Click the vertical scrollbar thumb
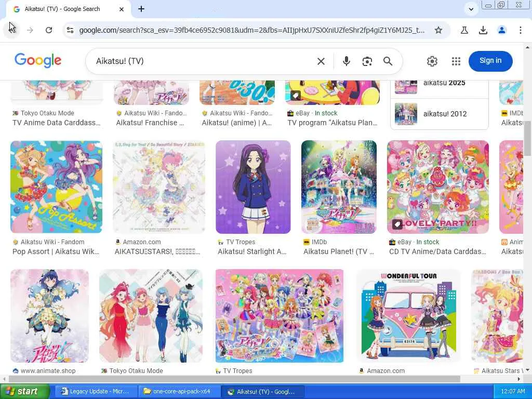 tap(527, 138)
